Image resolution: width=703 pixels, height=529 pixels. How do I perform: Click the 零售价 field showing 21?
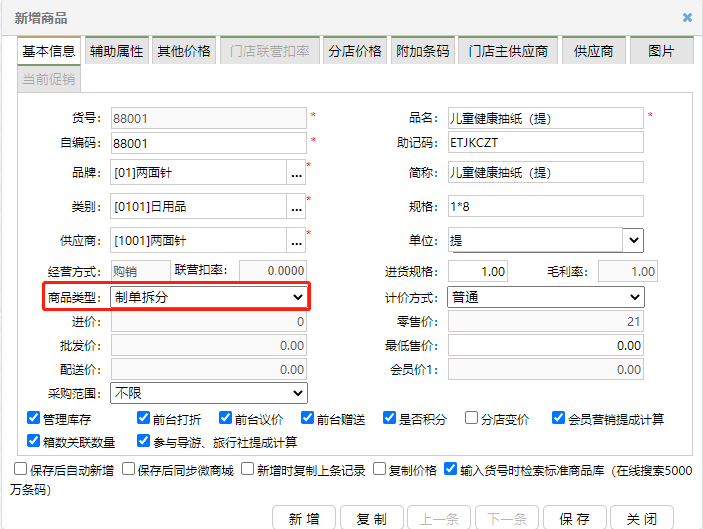click(546, 321)
